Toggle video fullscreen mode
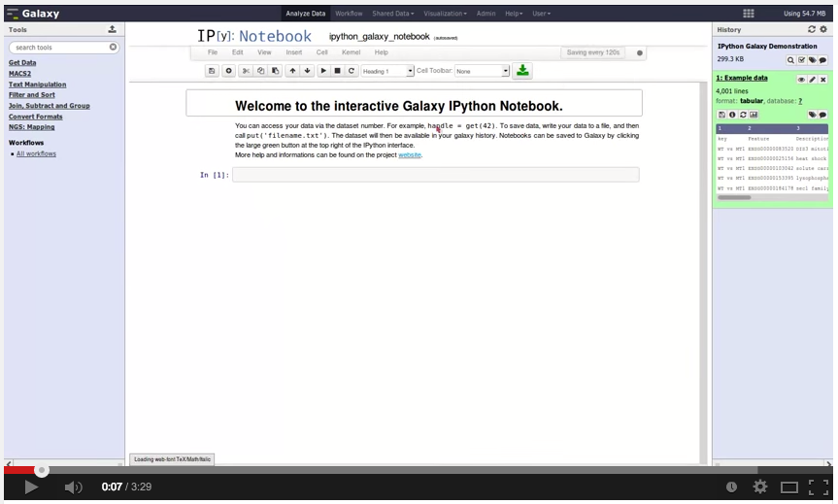The image size is (838, 504). [818, 487]
